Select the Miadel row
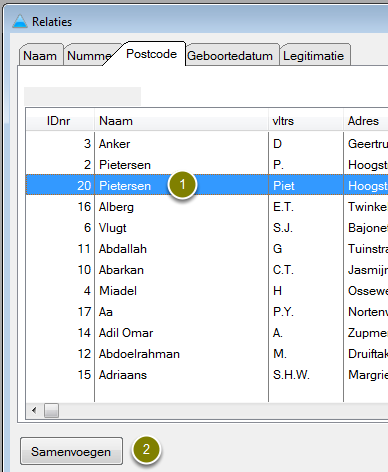The height and width of the screenshot is (472, 388). (x=207, y=291)
